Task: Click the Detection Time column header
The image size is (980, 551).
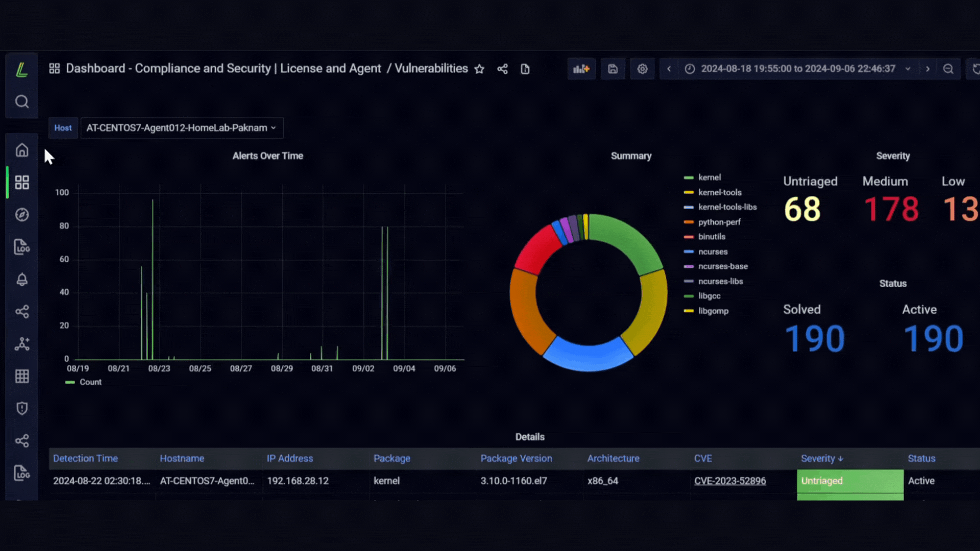Action: 85,459
